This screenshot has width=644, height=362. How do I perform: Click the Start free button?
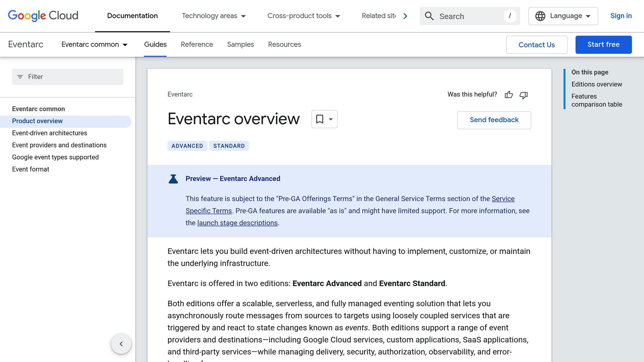603,44
